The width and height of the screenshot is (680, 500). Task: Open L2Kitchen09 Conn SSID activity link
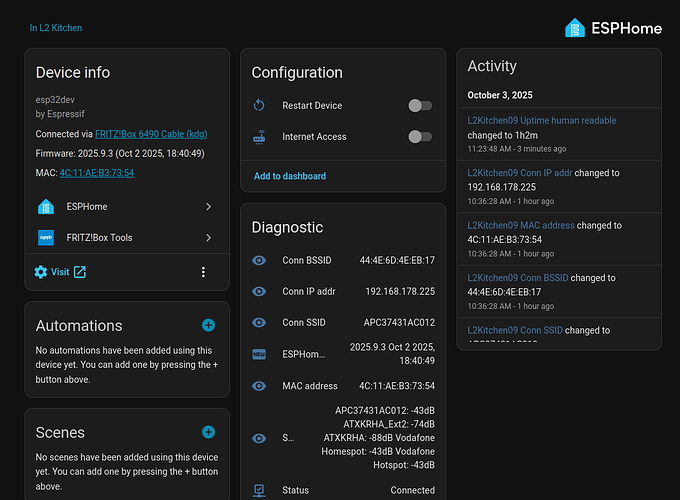[515, 330]
